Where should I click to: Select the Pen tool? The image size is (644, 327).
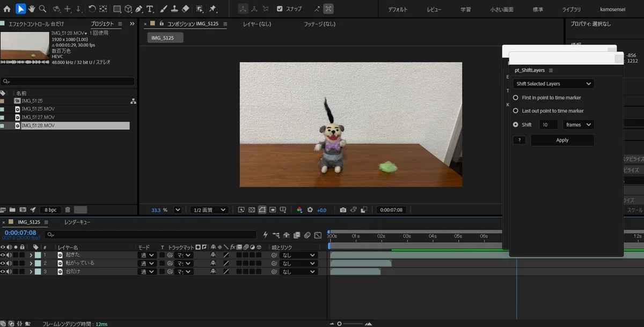[x=139, y=9]
